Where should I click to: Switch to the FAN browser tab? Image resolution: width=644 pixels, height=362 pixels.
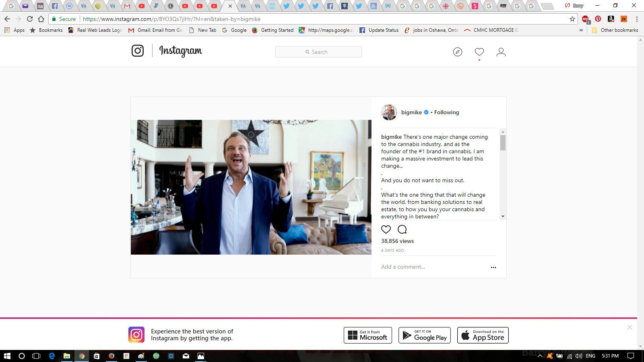click(40, 6)
